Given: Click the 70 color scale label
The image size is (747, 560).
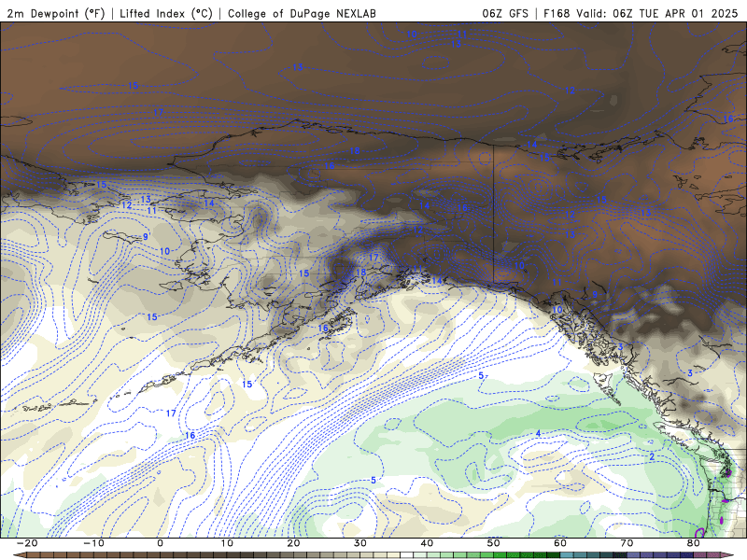Looking at the screenshot, I should [x=627, y=543].
